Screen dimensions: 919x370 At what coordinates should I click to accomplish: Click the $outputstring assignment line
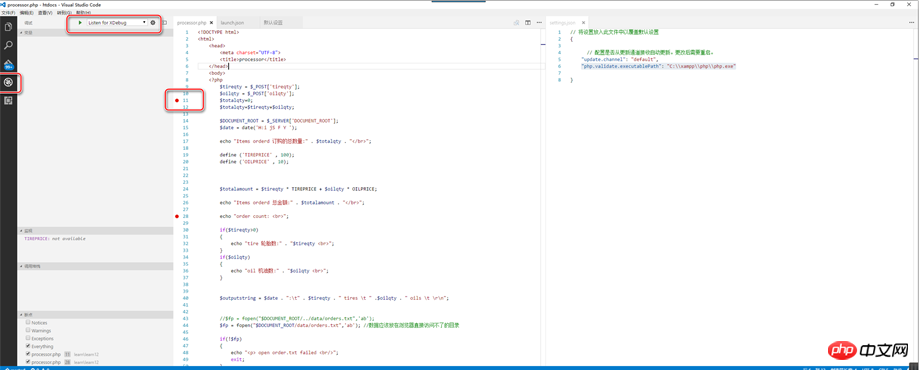[x=334, y=297]
